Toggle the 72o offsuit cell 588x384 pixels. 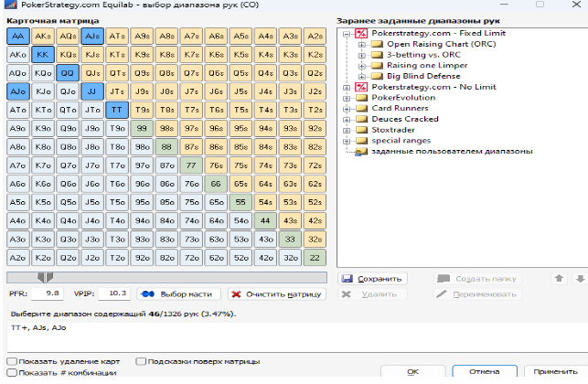(191, 258)
